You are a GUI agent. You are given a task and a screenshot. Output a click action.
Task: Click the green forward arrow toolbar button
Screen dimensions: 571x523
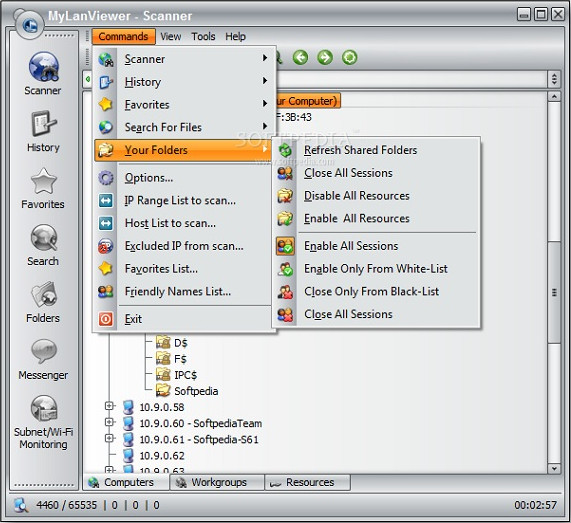tap(325, 58)
